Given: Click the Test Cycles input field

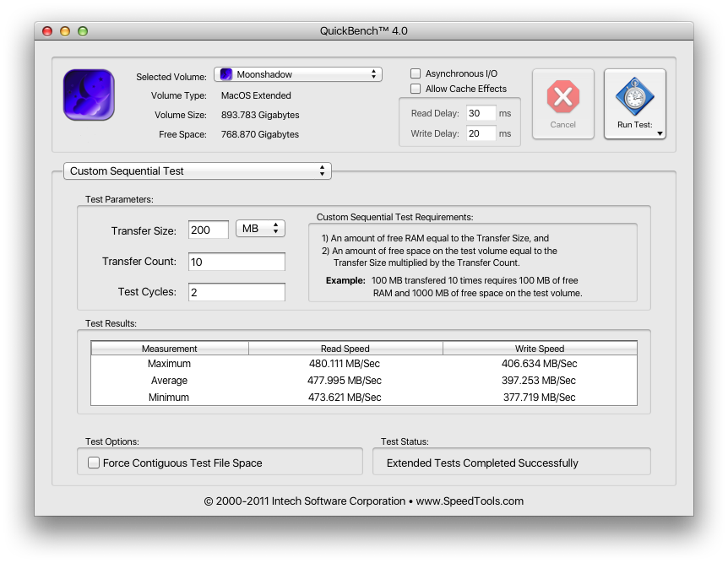Looking at the screenshot, I should point(236,292).
